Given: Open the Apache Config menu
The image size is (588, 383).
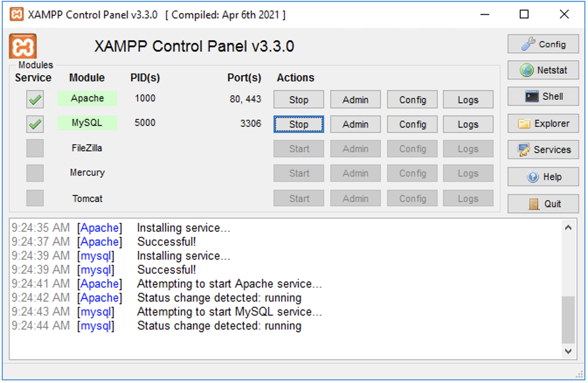Looking at the screenshot, I should pos(412,99).
